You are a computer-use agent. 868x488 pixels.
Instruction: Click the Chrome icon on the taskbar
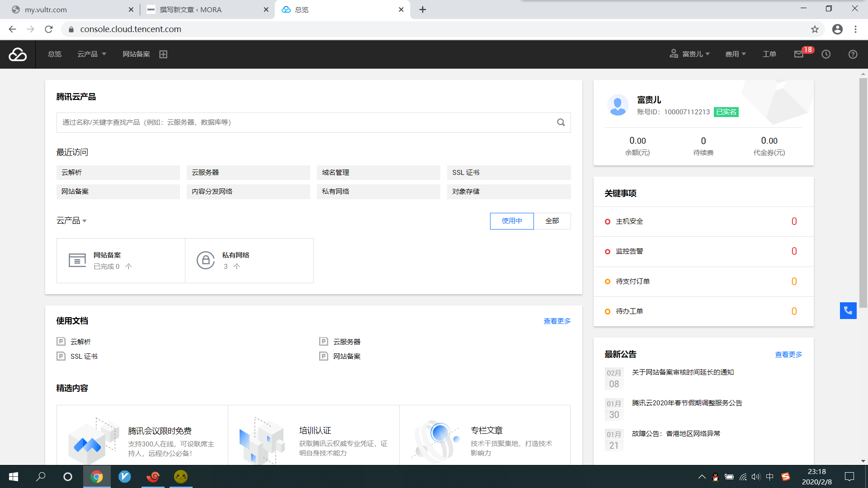tap(97, 477)
